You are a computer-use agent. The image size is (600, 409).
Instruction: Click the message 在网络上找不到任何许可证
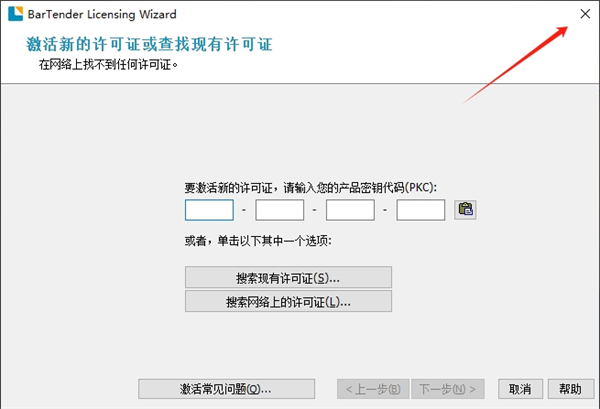click(108, 65)
